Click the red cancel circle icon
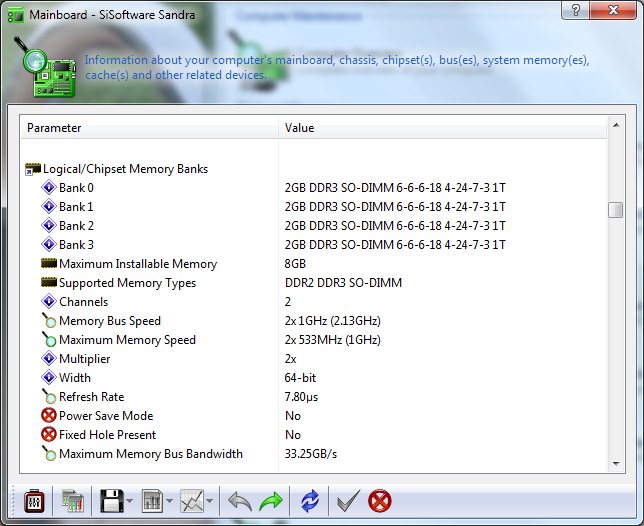Image resolution: width=644 pixels, height=526 pixels. [380, 501]
